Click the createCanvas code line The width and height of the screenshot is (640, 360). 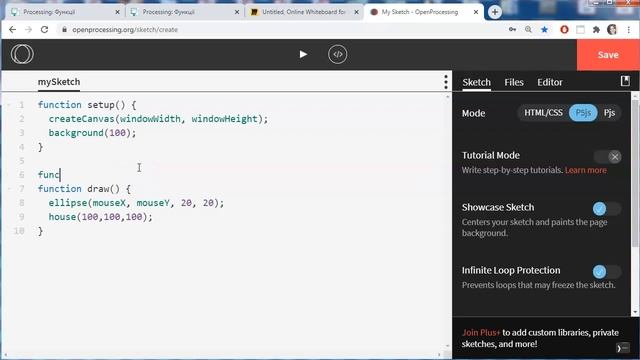158,119
